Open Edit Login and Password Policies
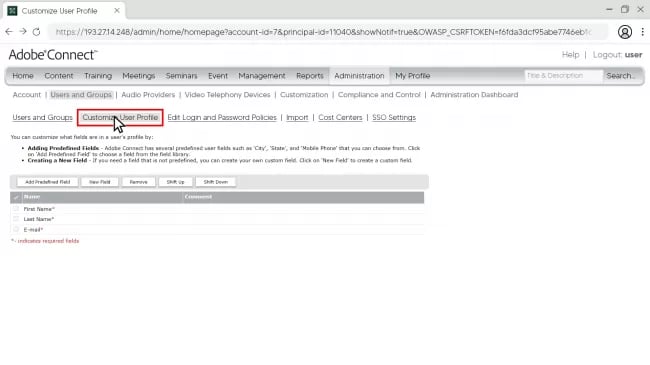650x365 pixels. click(x=222, y=117)
